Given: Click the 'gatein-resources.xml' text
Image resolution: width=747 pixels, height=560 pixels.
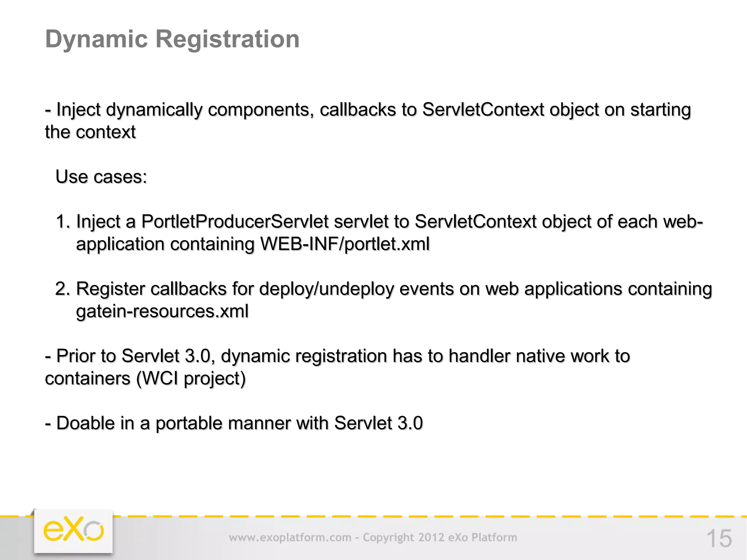Looking at the screenshot, I should pos(162,311).
